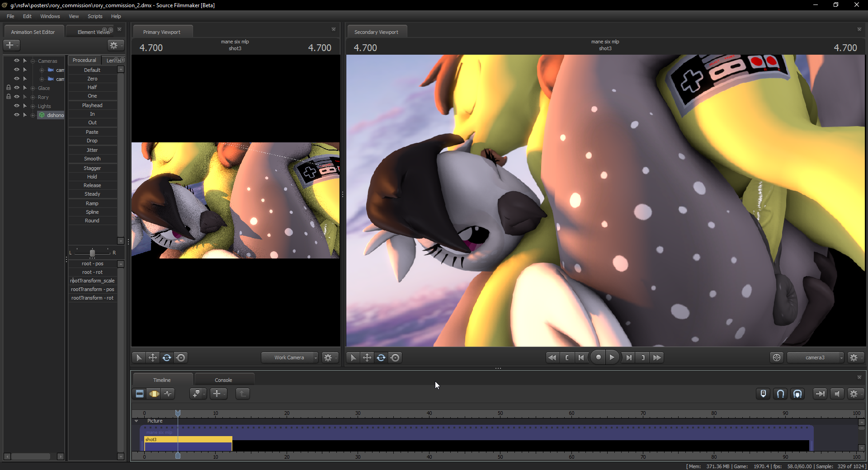
Task: Switch timeline to the Motion Editor
Action: tap(154, 394)
